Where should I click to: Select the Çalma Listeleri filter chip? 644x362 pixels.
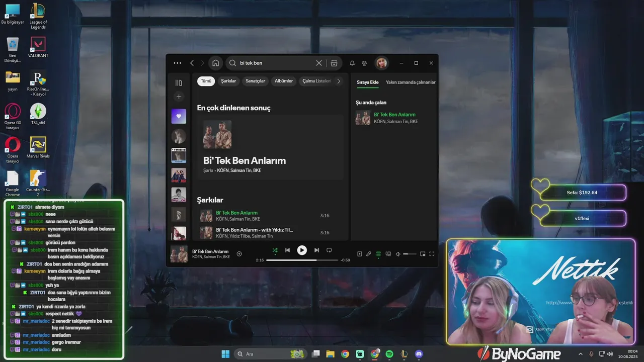pyautogui.click(x=316, y=81)
